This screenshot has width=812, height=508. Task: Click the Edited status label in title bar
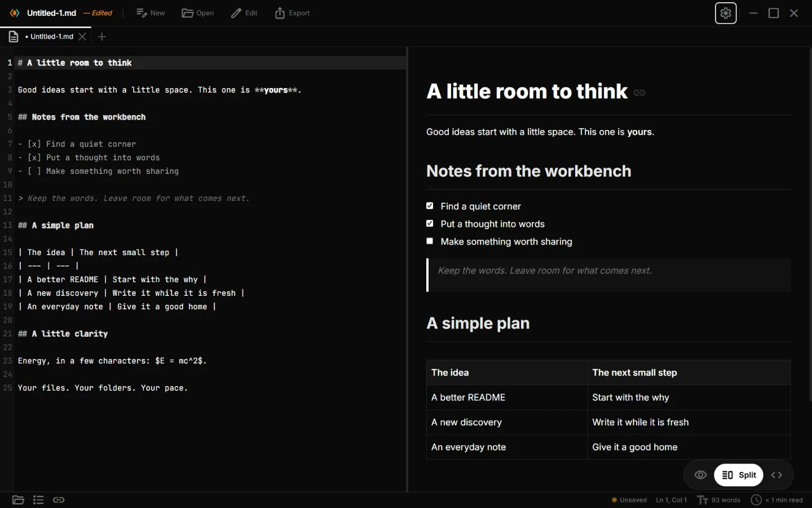tap(98, 13)
